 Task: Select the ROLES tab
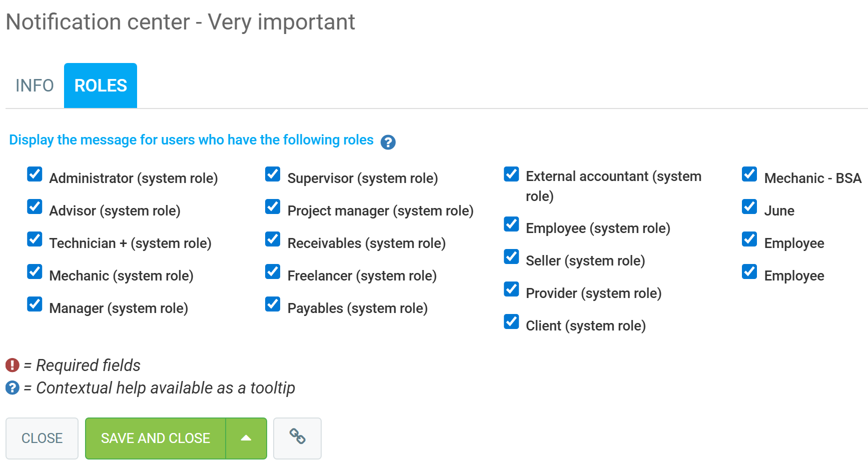click(101, 85)
